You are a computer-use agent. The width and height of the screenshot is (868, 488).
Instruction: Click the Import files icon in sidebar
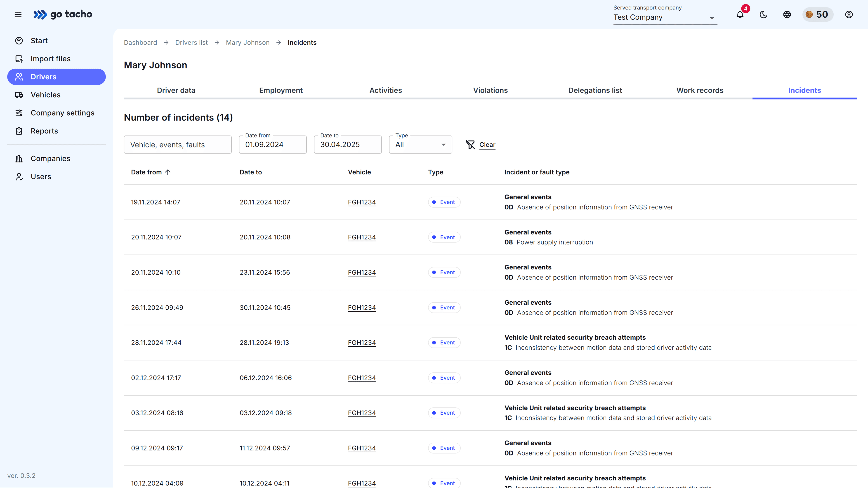[19, 59]
